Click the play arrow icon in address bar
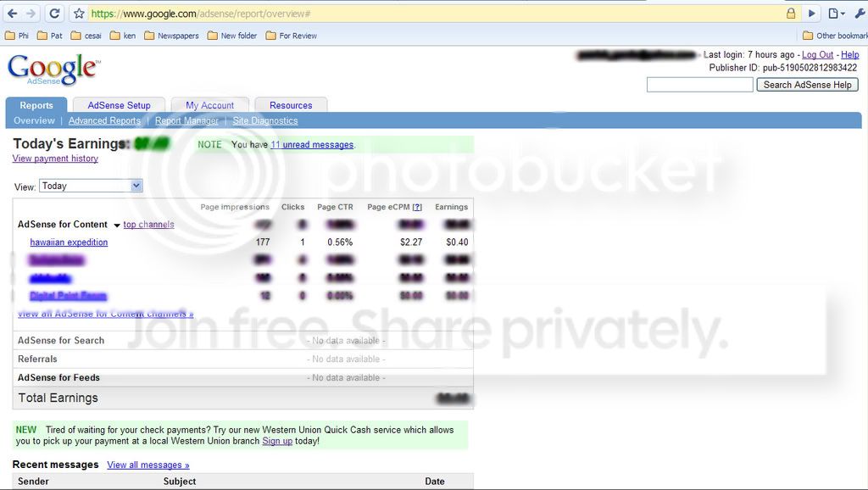This screenshot has height=490, width=868. (811, 14)
